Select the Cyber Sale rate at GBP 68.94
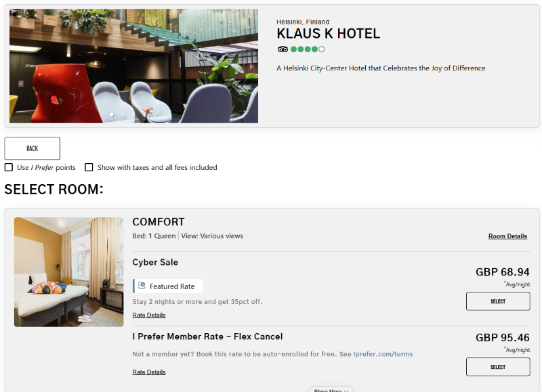This screenshot has width=542, height=392. click(x=498, y=301)
